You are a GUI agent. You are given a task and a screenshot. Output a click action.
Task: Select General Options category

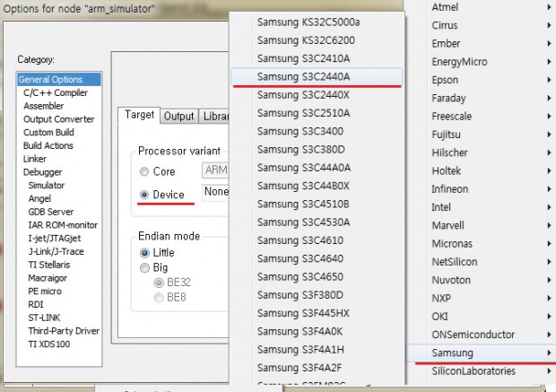click(59, 80)
